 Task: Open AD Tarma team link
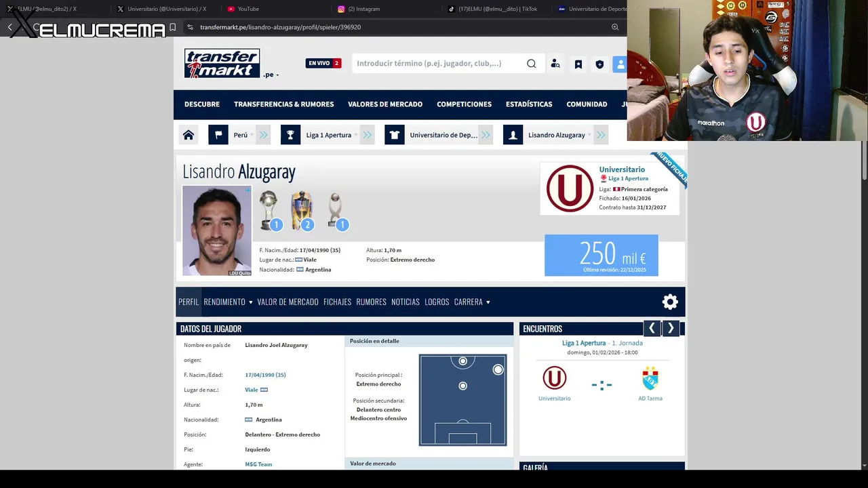650,399
